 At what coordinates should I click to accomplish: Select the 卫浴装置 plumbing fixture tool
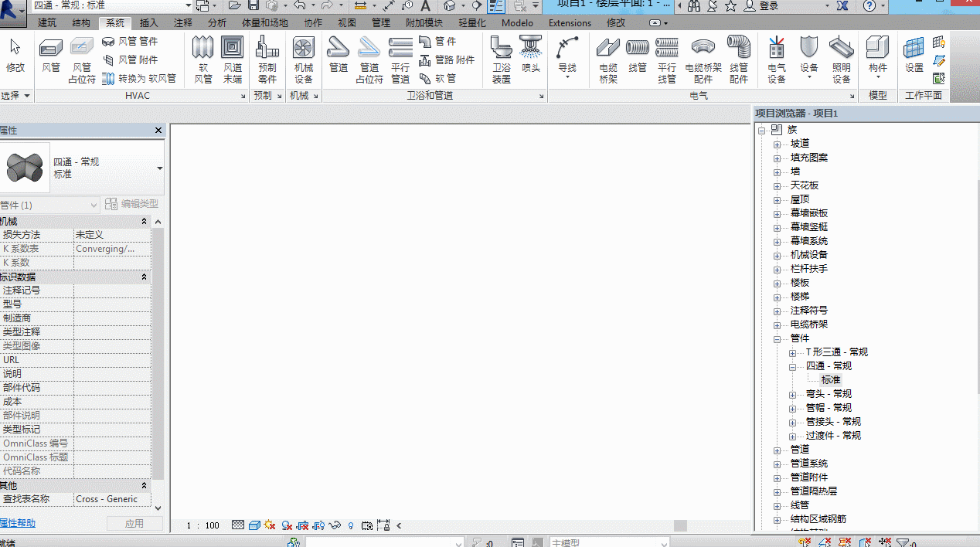pos(502,59)
